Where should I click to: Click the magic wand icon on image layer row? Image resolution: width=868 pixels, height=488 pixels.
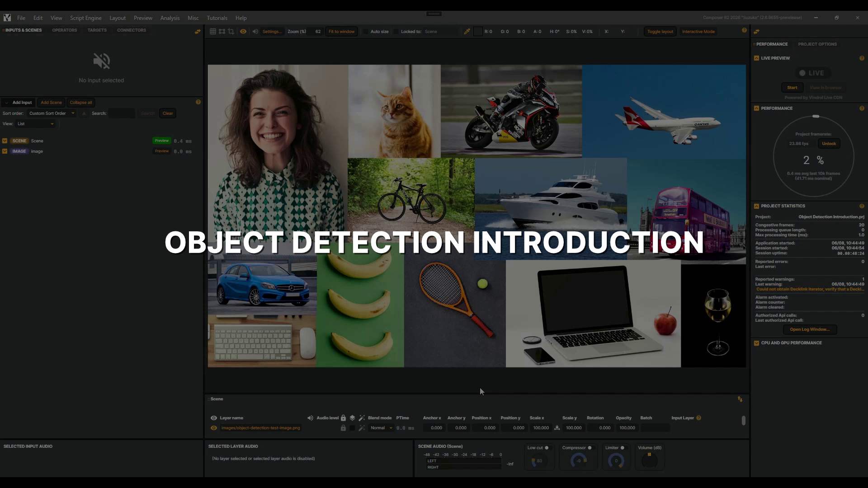tap(362, 428)
